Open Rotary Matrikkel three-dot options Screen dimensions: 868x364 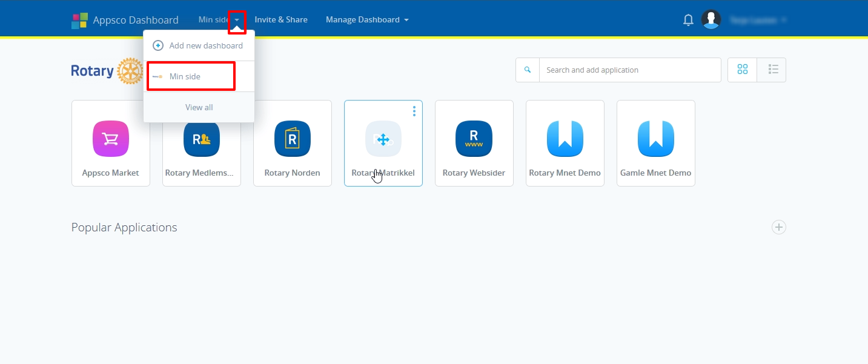point(414,111)
